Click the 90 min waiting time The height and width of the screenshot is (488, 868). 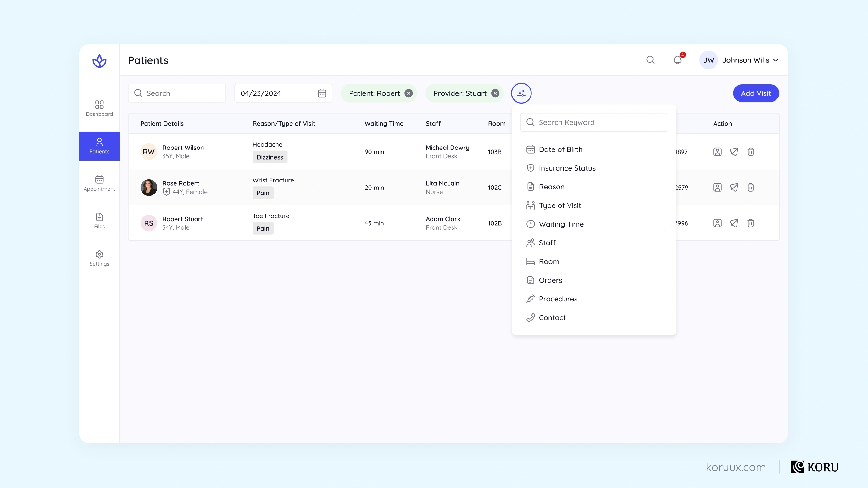[374, 152]
